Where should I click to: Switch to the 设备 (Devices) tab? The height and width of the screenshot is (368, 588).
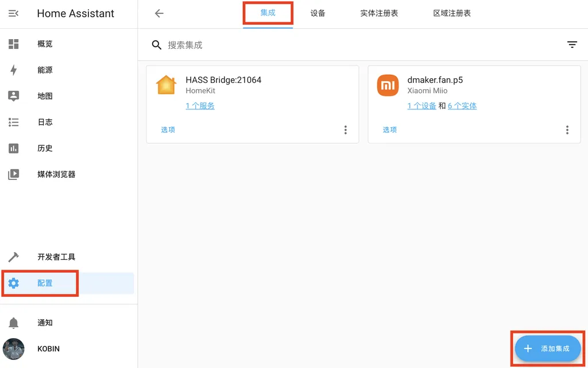tap(318, 13)
